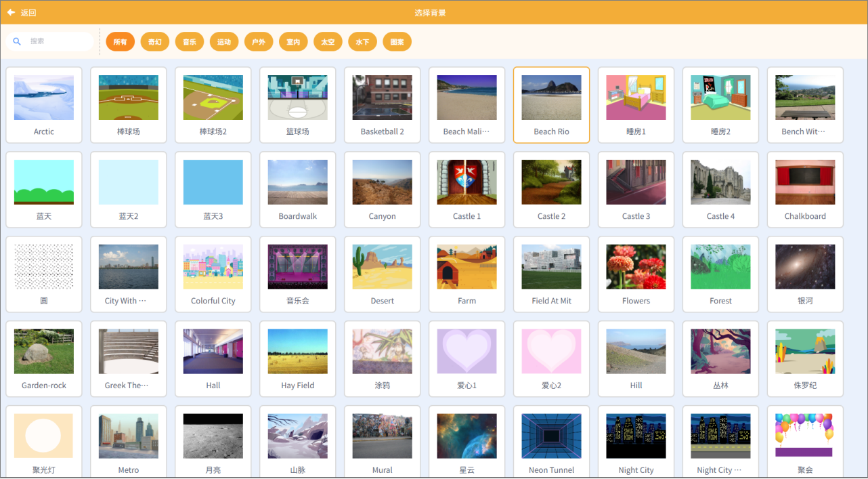Switch to 户外 category filter

[x=259, y=42]
